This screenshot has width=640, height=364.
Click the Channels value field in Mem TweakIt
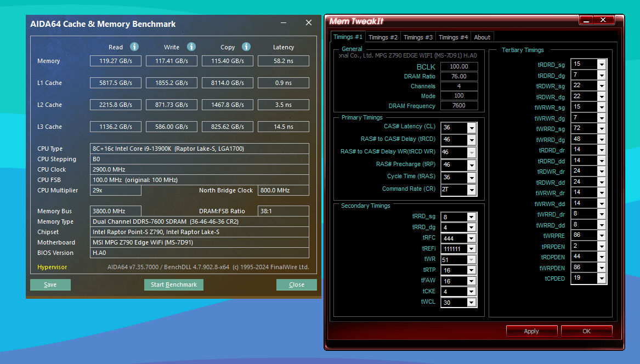click(x=459, y=86)
